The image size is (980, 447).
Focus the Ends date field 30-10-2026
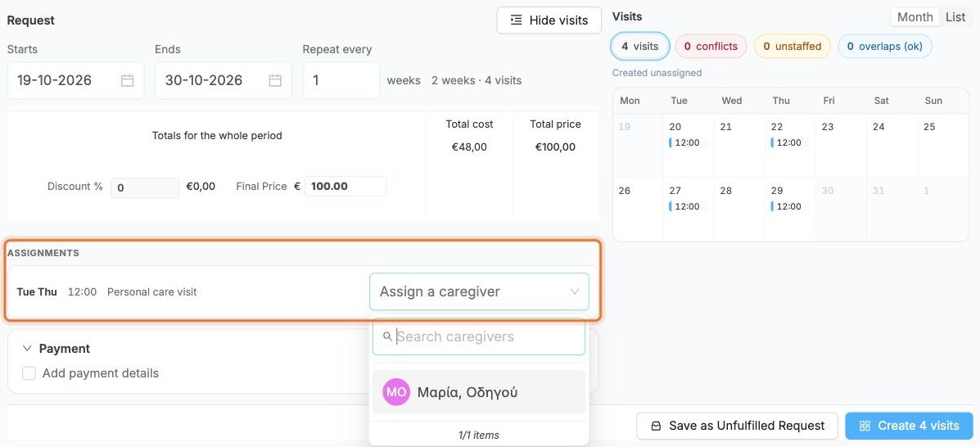click(x=224, y=81)
